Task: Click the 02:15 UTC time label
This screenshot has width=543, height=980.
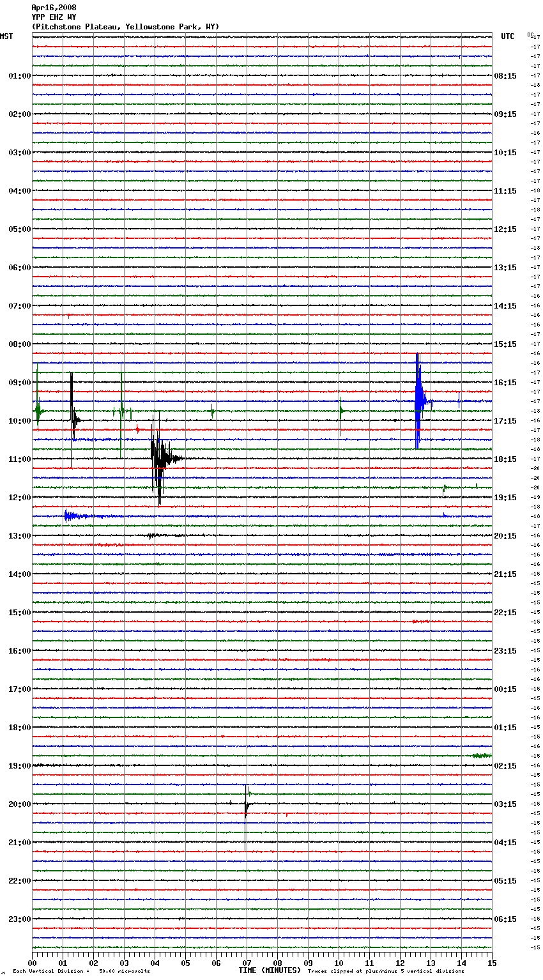Action: click(505, 766)
